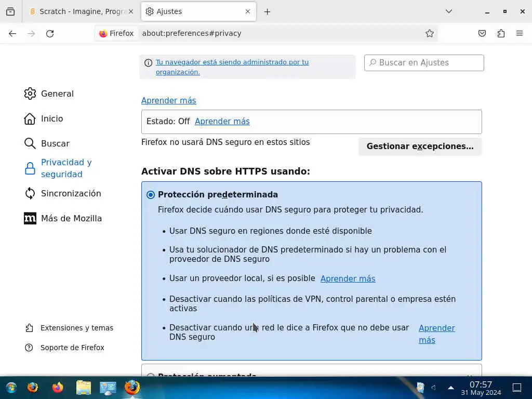Click the forward navigation arrow
Screen dimensions: 532x399
(31, 33)
